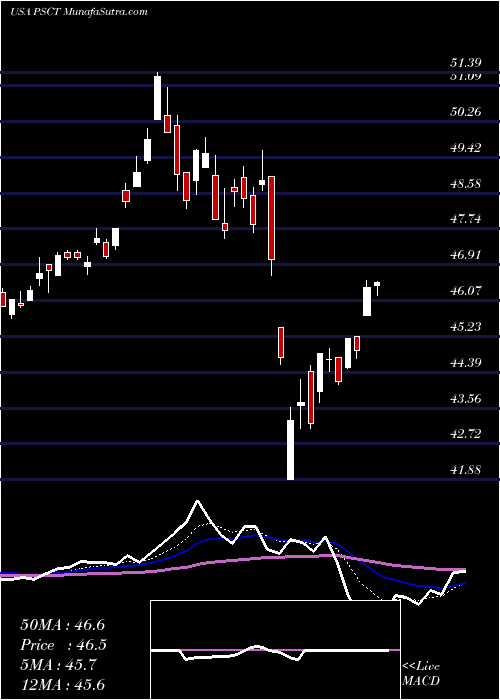
Task: Click the 46.07 price level label
Action: pyautogui.click(x=466, y=291)
